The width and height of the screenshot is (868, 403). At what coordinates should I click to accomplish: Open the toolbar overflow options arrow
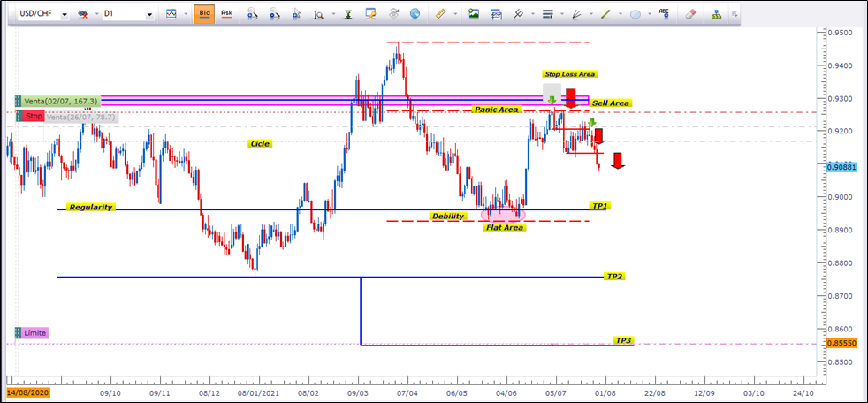[x=734, y=14]
